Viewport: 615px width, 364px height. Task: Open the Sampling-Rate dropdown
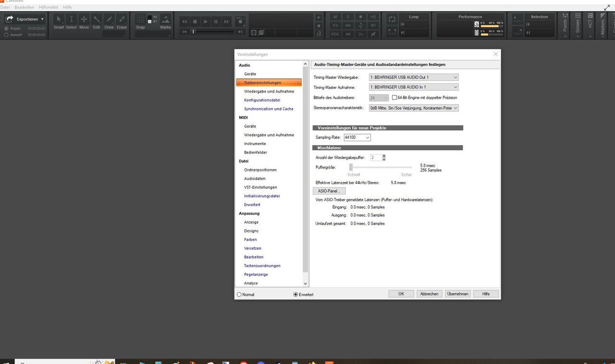pos(357,137)
